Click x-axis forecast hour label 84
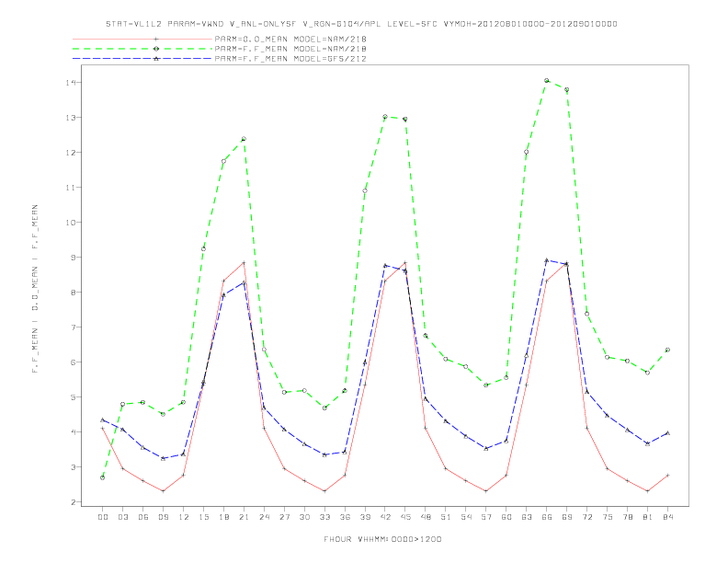728x563 pixels. [668, 517]
